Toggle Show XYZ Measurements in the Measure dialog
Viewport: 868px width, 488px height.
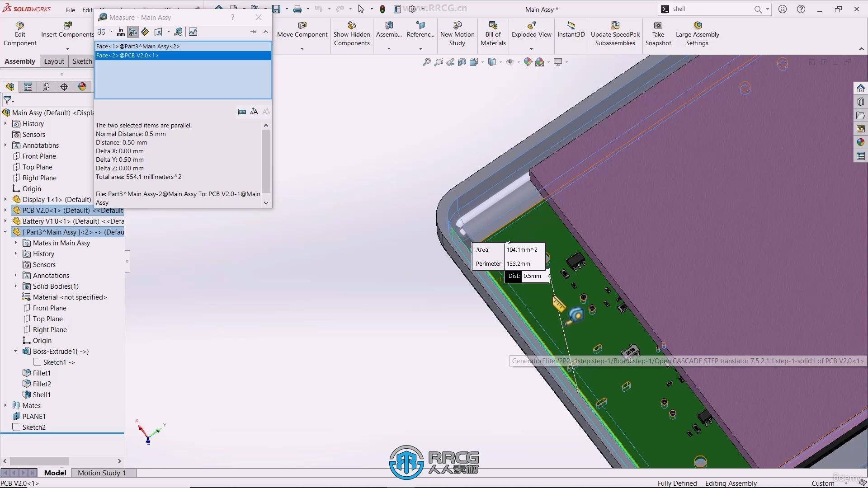133,32
